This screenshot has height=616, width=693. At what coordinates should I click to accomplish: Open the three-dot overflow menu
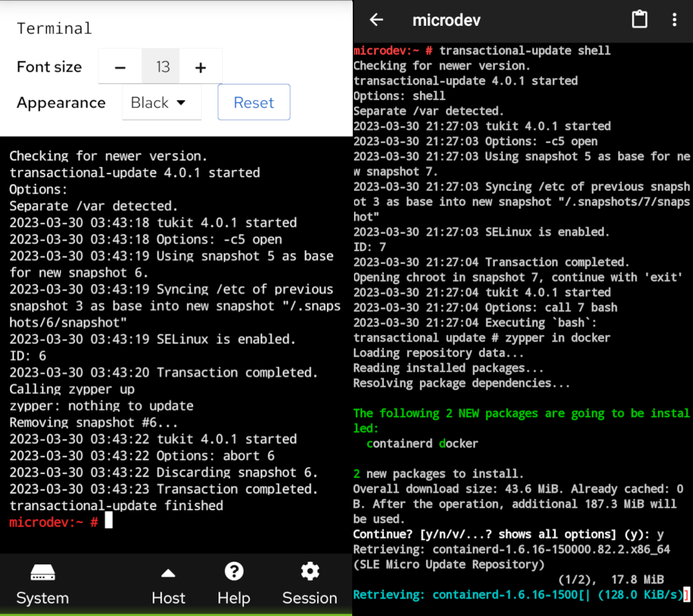pos(674,20)
